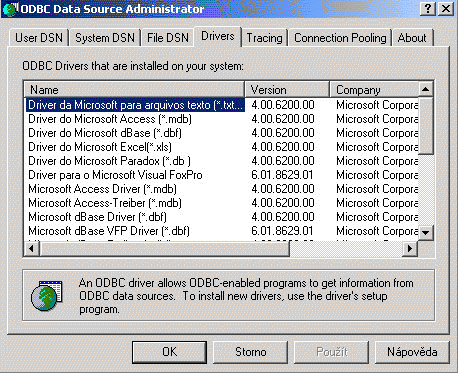The height and width of the screenshot is (373, 458).
Task: Click version 6.01.8629.01 of the Visual FoxPro driver
Action: (x=282, y=175)
